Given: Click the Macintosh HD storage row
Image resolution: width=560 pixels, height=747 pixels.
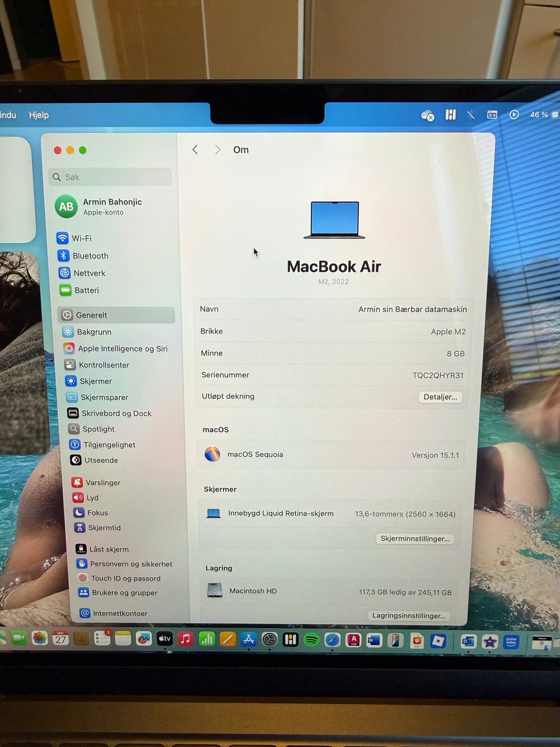Looking at the screenshot, I should pos(330,591).
